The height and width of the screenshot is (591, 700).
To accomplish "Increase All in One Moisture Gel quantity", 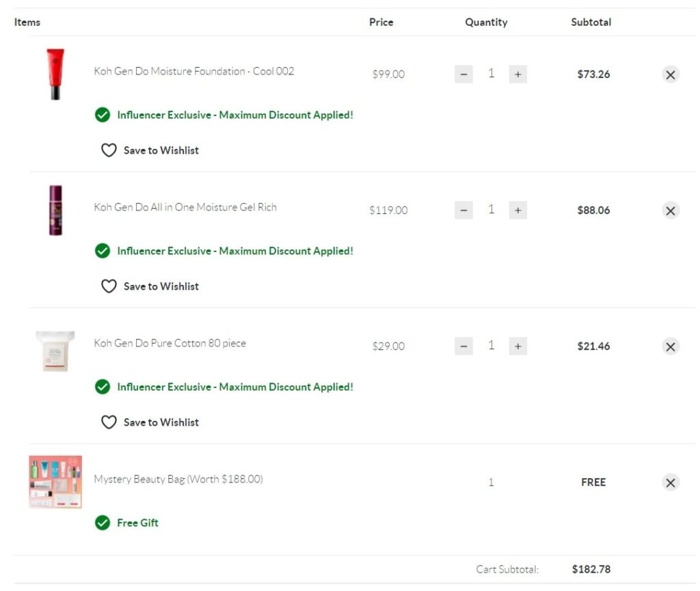I will click(517, 210).
